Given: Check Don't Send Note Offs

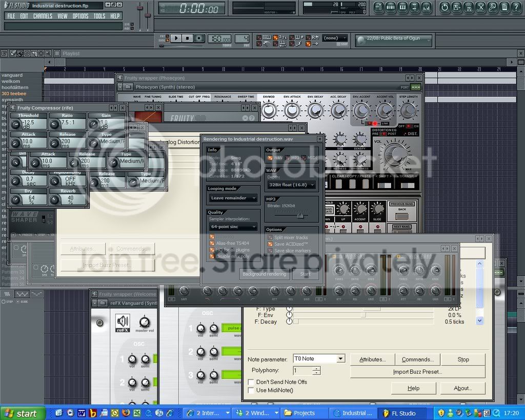Looking at the screenshot, I should coord(250,382).
